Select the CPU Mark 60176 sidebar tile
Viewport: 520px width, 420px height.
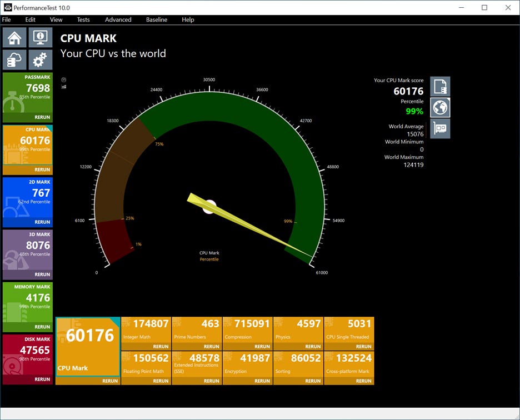pyautogui.click(x=28, y=145)
